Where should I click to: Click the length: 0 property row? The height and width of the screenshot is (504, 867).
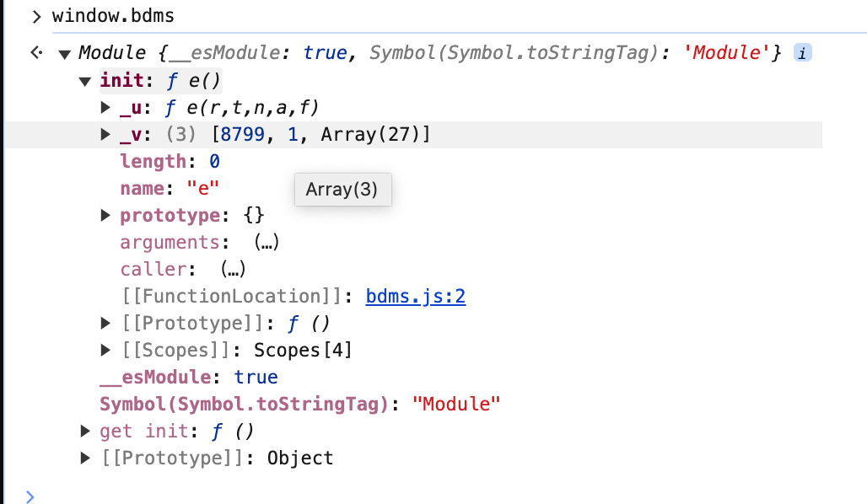(170, 161)
